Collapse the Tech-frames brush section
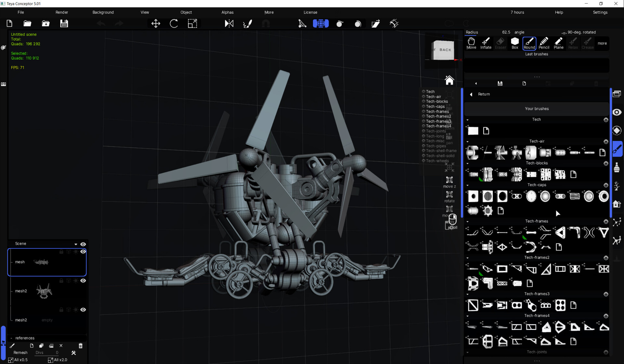Image resolution: width=624 pixels, height=364 pixels. coord(468,222)
